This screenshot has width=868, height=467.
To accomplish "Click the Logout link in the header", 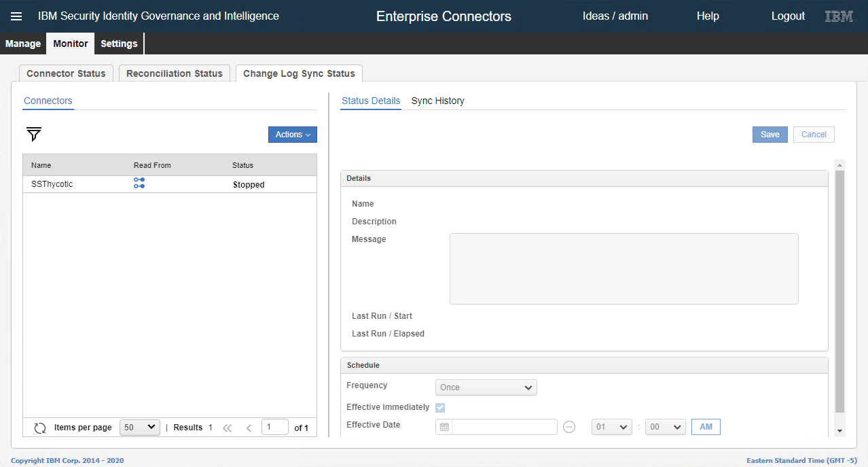I will pyautogui.click(x=788, y=16).
